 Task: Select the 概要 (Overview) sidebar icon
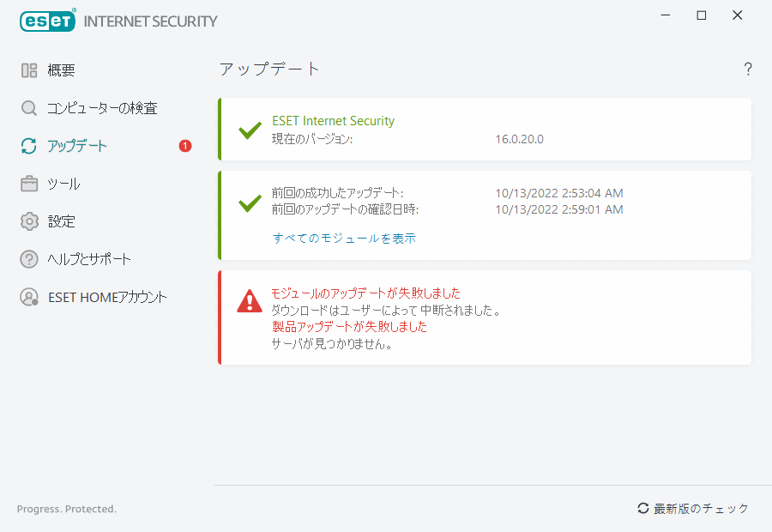[28, 70]
